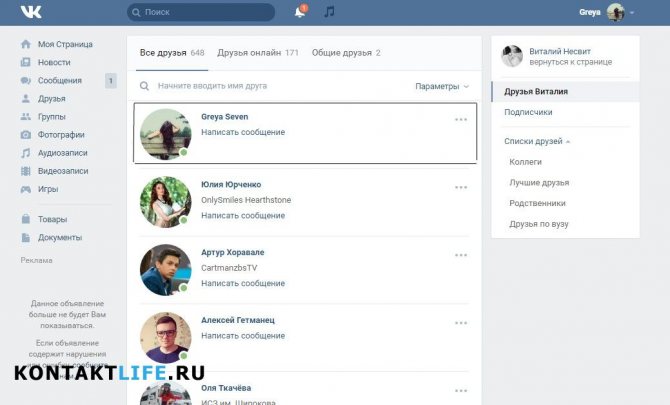Click the camera icon beside Фотографии

pyautogui.click(x=26, y=135)
